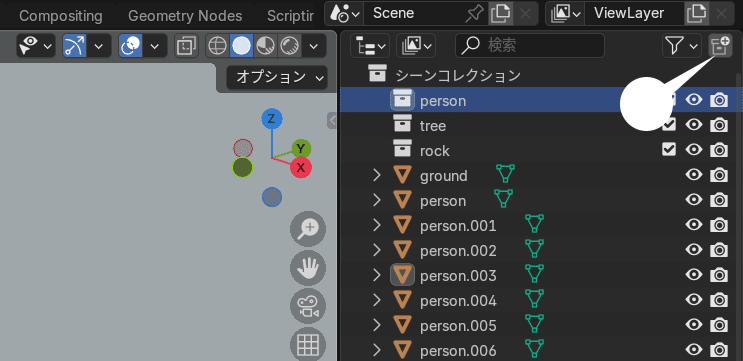743x361 pixels.
Task: Click the X axis on navigation gizmo
Action: tap(301, 167)
